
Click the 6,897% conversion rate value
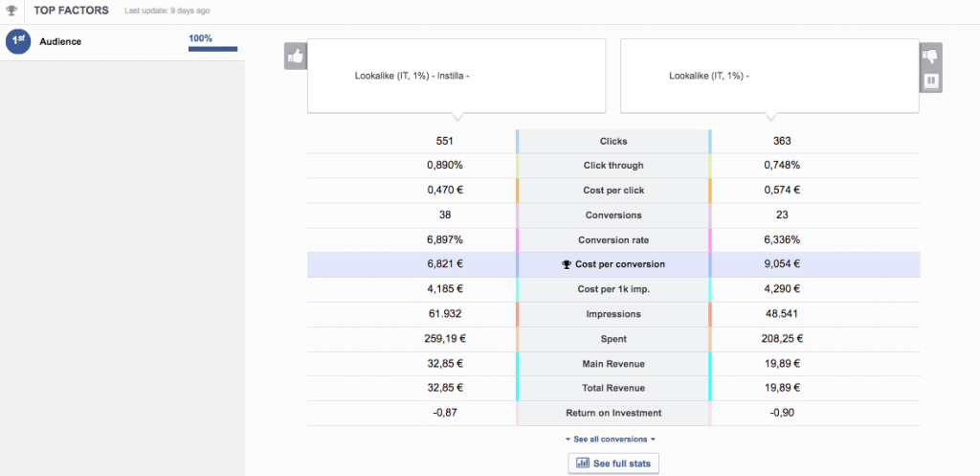[x=444, y=240]
